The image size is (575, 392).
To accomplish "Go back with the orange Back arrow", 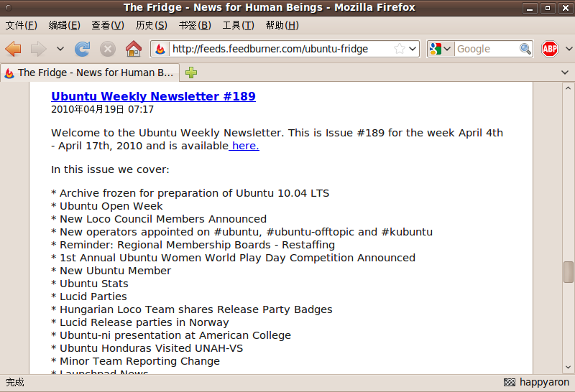I will click(x=14, y=49).
